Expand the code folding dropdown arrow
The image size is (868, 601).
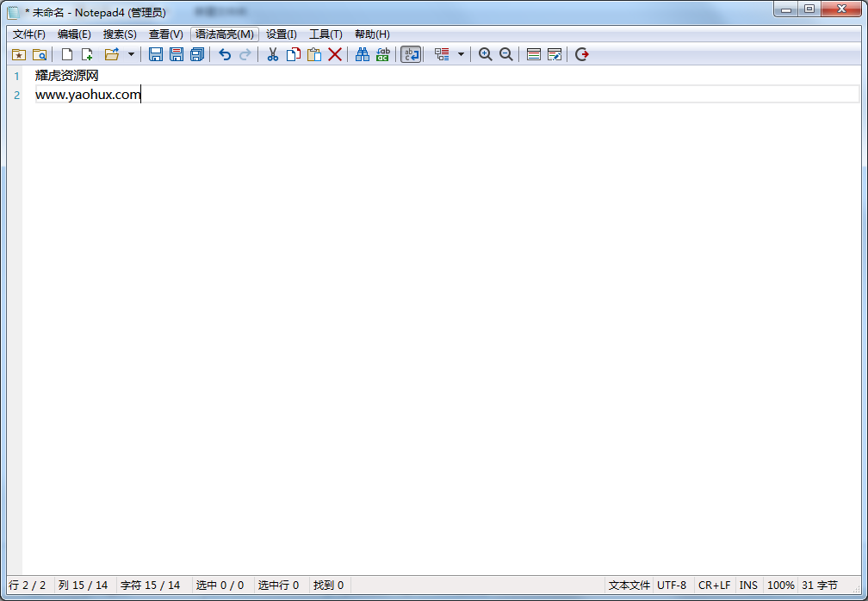pos(461,54)
